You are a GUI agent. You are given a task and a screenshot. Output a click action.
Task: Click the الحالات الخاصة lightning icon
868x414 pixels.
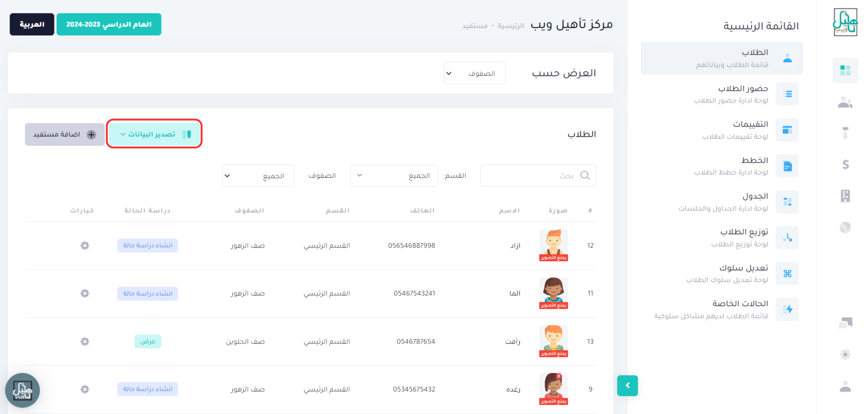click(x=787, y=309)
